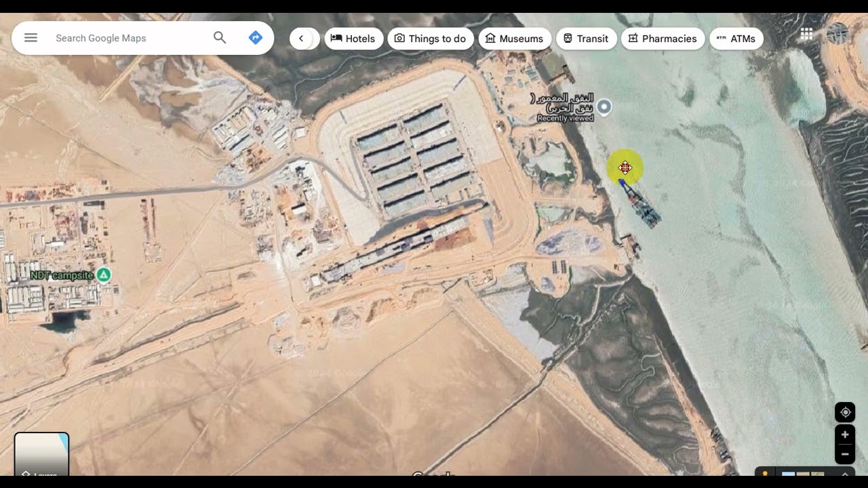Show your location with the target button
868x488 pixels.
point(845,412)
